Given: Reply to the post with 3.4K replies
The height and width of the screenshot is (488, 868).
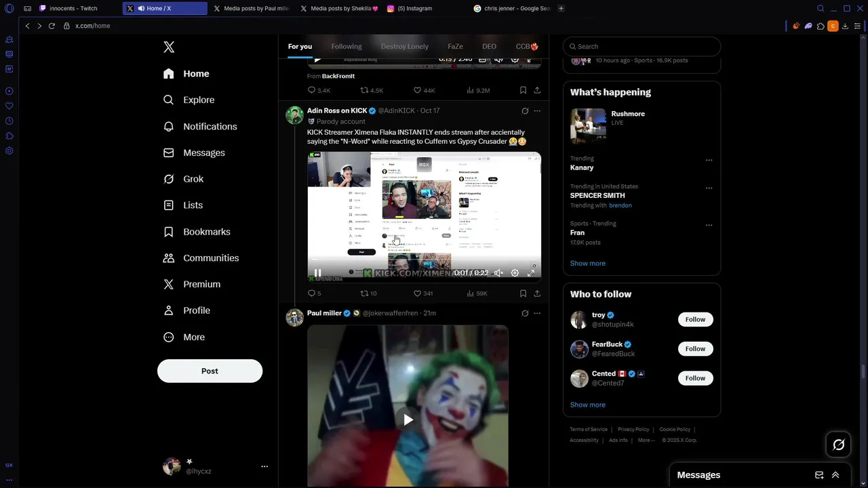Looking at the screenshot, I should pyautogui.click(x=319, y=90).
